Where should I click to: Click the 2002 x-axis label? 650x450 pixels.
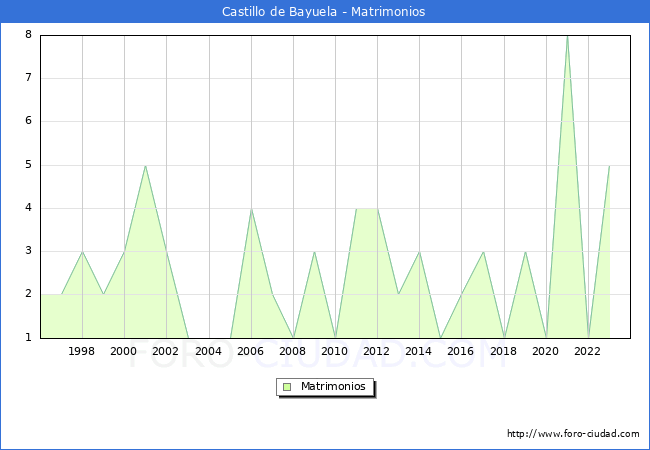(x=165, y=351)
